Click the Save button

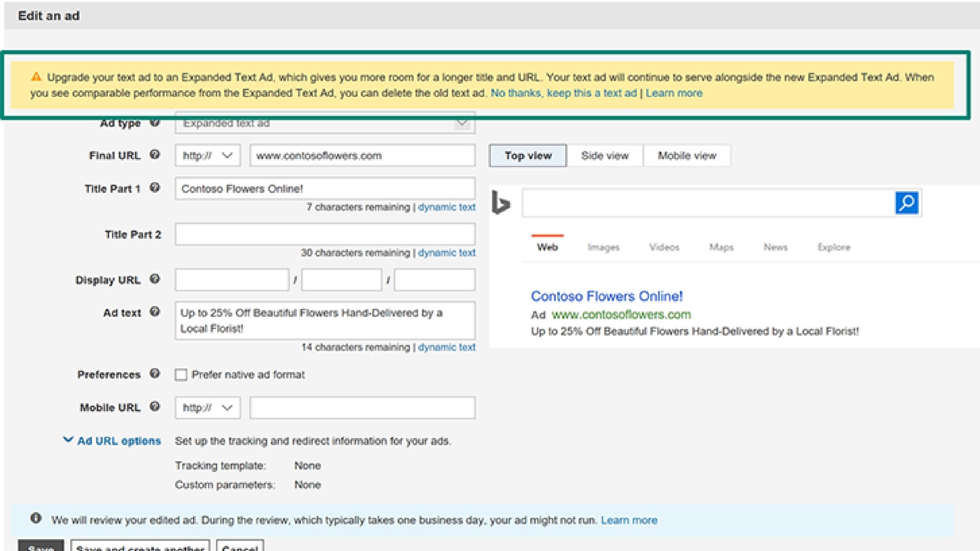click(41, 546)
